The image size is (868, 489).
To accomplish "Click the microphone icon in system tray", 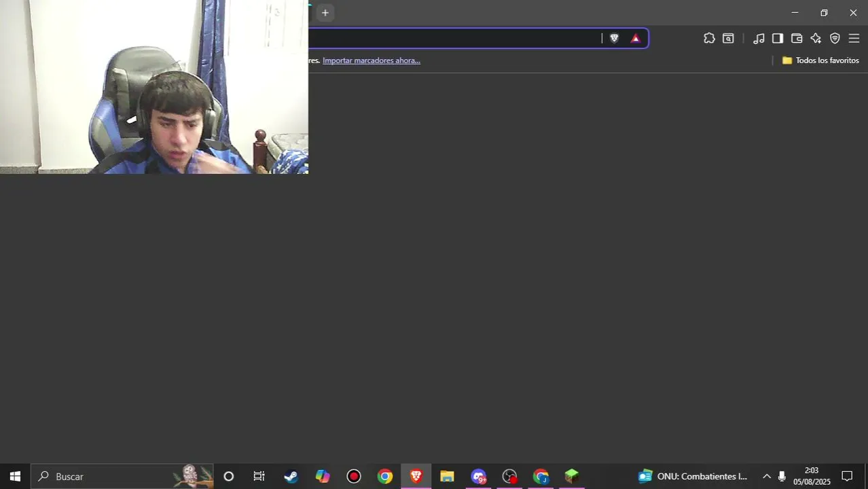I will pos(782,476).
